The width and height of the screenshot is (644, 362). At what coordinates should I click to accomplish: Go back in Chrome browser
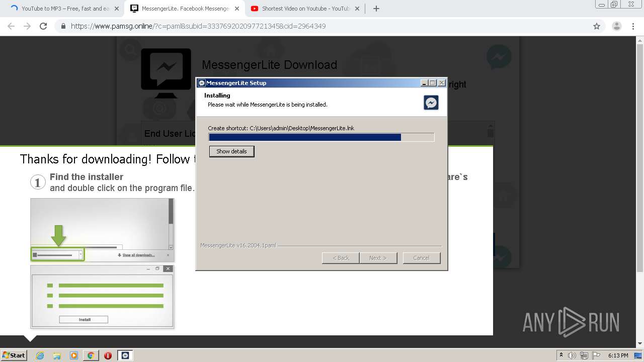tap(11, 26)
